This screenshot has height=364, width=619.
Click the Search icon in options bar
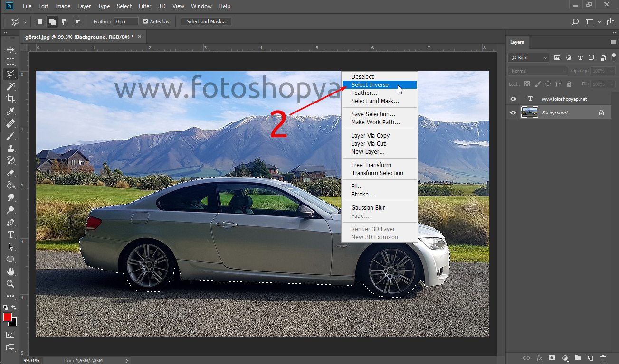coord(575,22)
